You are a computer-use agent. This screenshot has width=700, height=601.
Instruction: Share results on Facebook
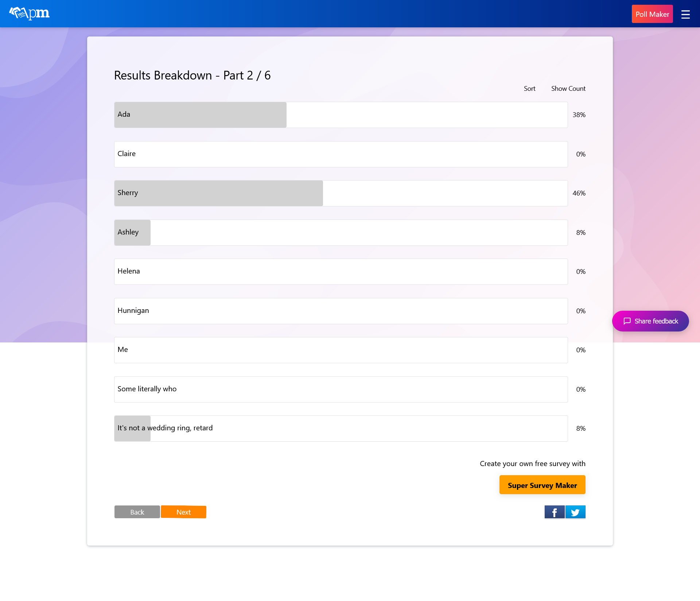(554, 512)
